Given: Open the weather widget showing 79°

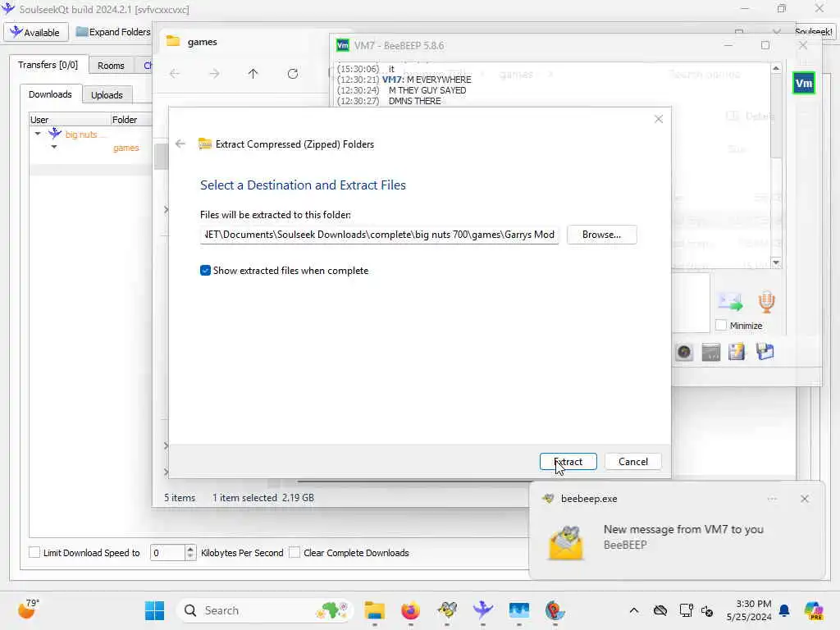Looking at the screenshot, I should coord(28,609).
